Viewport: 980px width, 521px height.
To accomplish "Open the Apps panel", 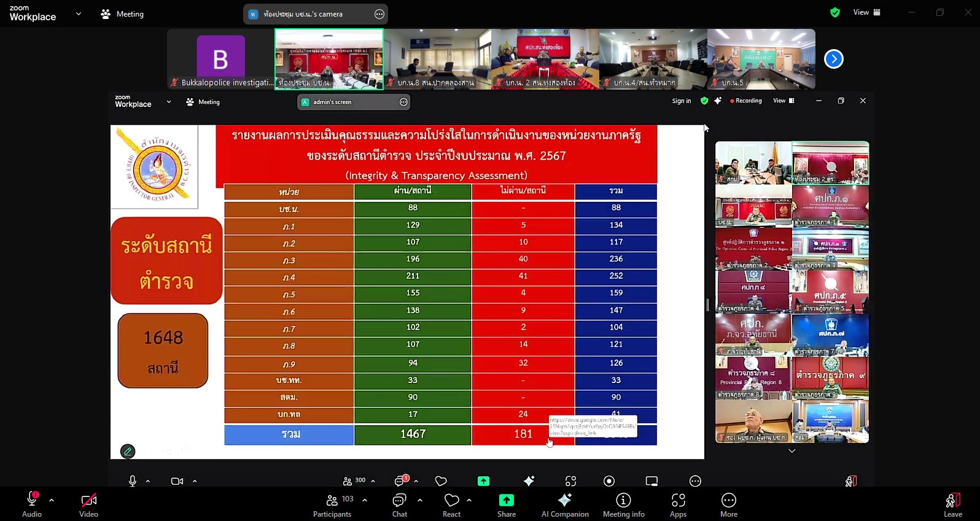I will 678,505.
